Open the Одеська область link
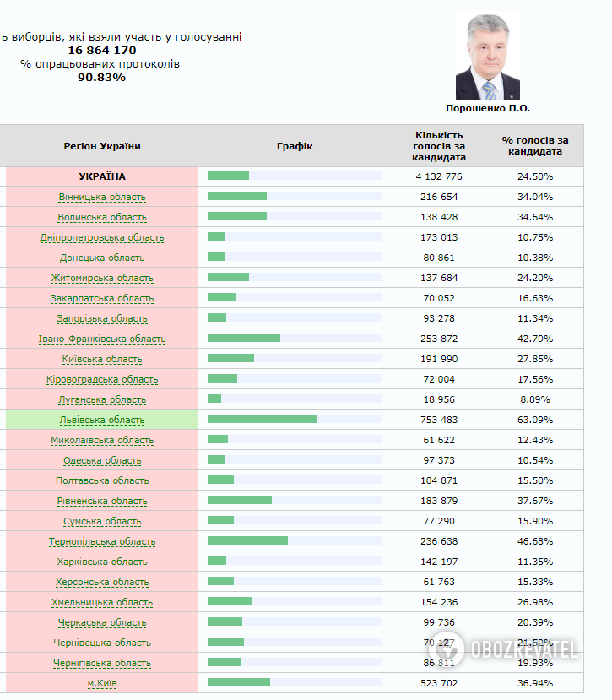Image resolution: width=612 pixels, height=700 pixels. pyautogui.click(x=102, y=460)
